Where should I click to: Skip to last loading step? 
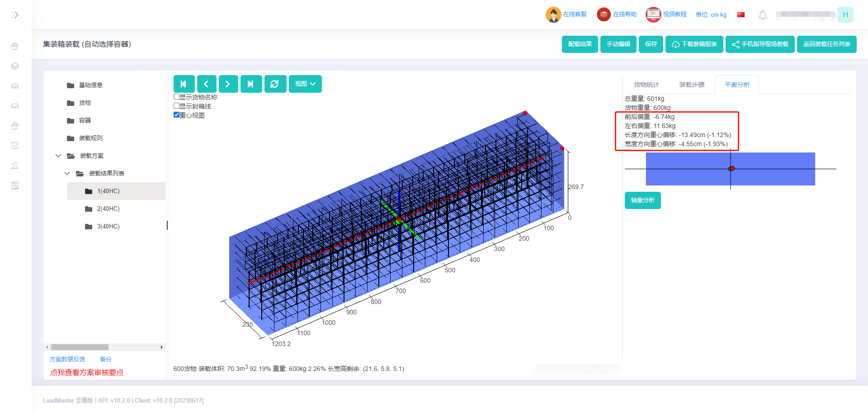tap(251, 84)
